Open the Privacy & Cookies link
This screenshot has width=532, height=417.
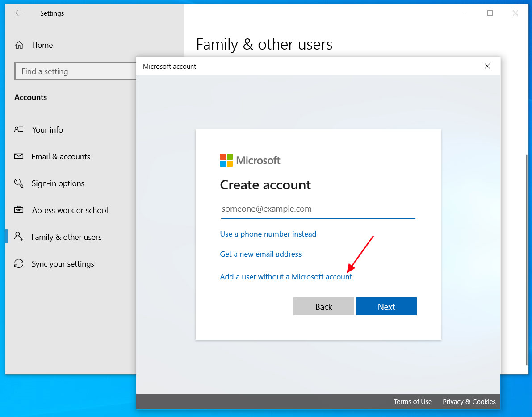pos(469,402)
